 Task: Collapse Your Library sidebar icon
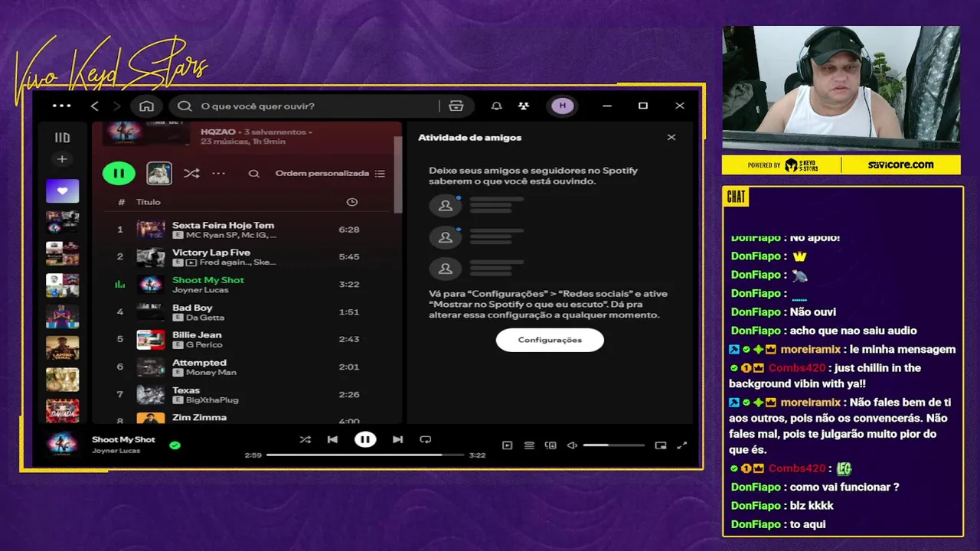(x=62, y=138)
